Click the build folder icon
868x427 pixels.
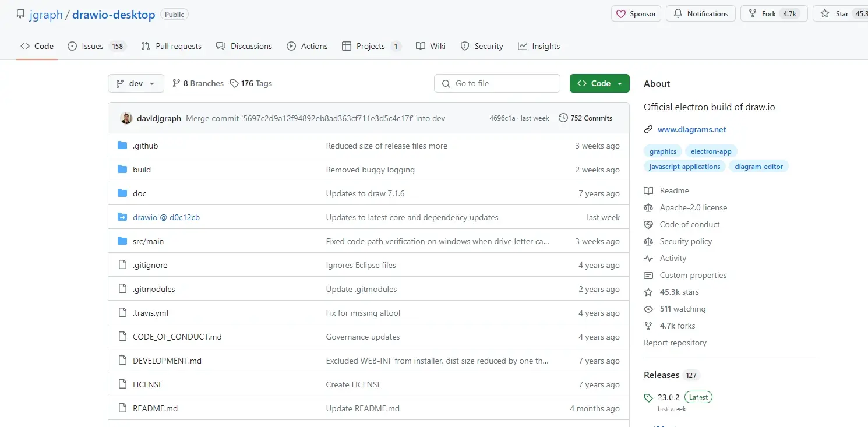pyautogui.click(x=122, y=170)
